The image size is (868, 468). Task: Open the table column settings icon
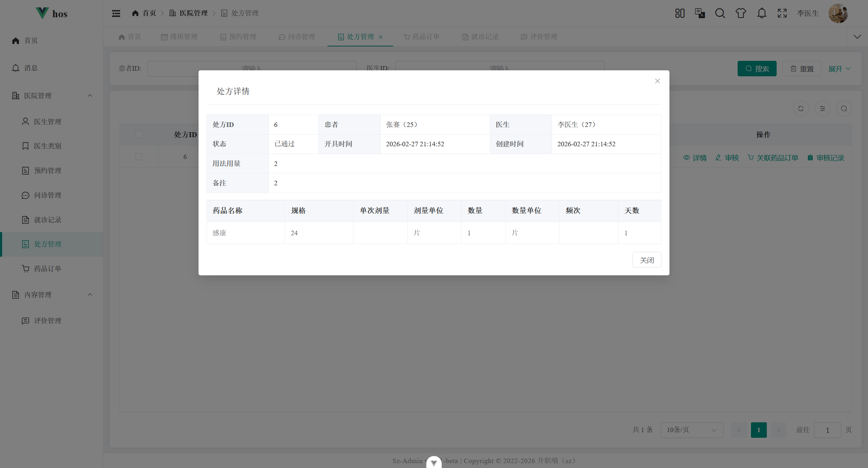822,109
